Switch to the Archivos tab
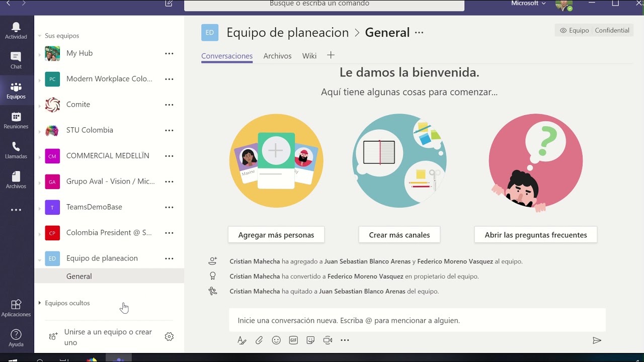The image size is (644, 362). 277,56
